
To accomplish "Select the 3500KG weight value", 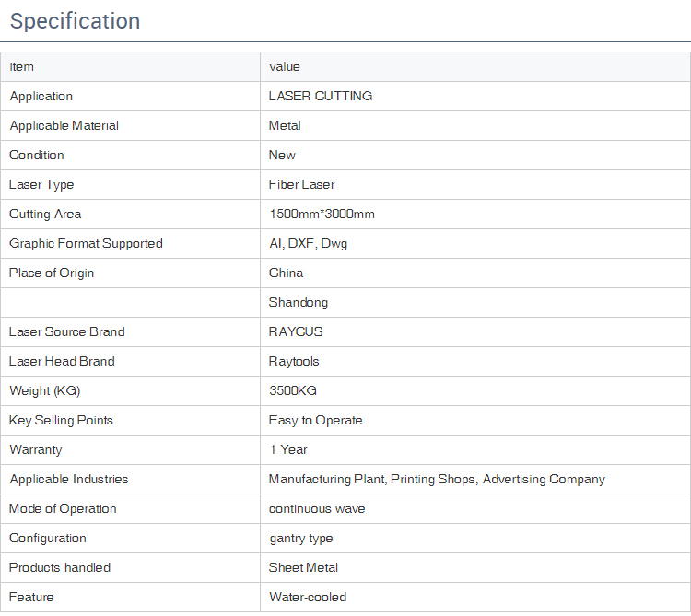I will tap(293, 391).
